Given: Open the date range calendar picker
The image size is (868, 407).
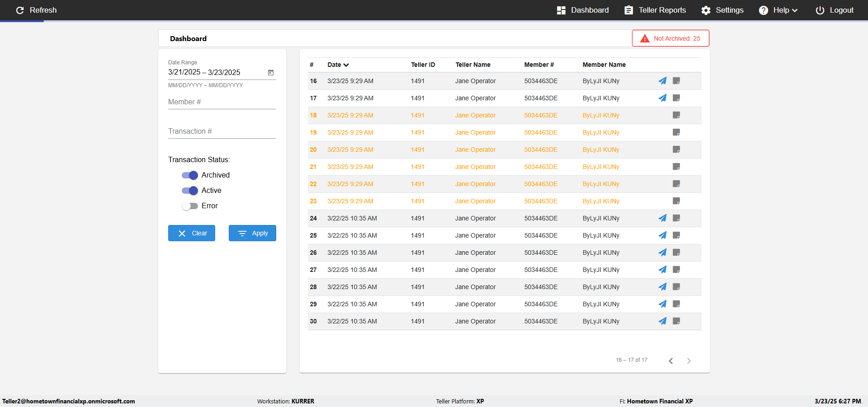Looking at the screenshot, I should 271,72.
